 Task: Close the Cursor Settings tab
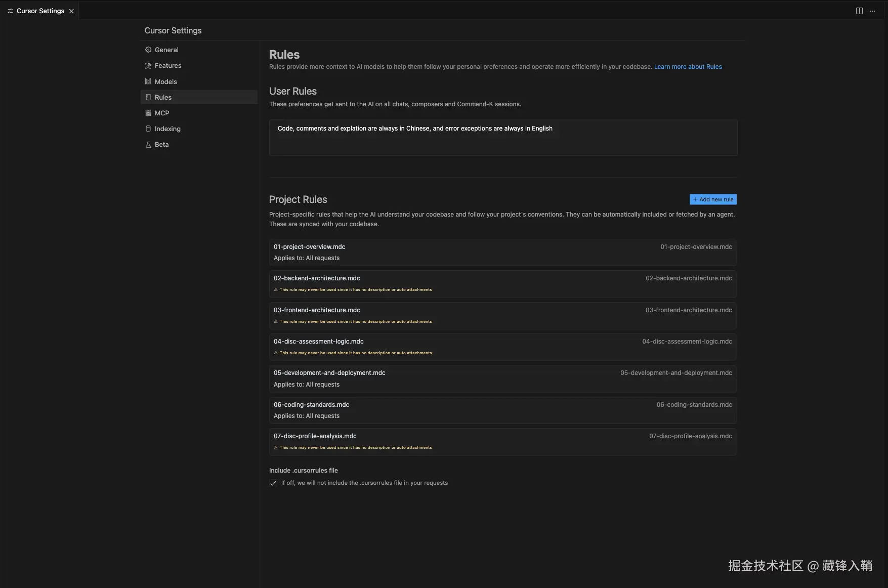pos(71,11)
